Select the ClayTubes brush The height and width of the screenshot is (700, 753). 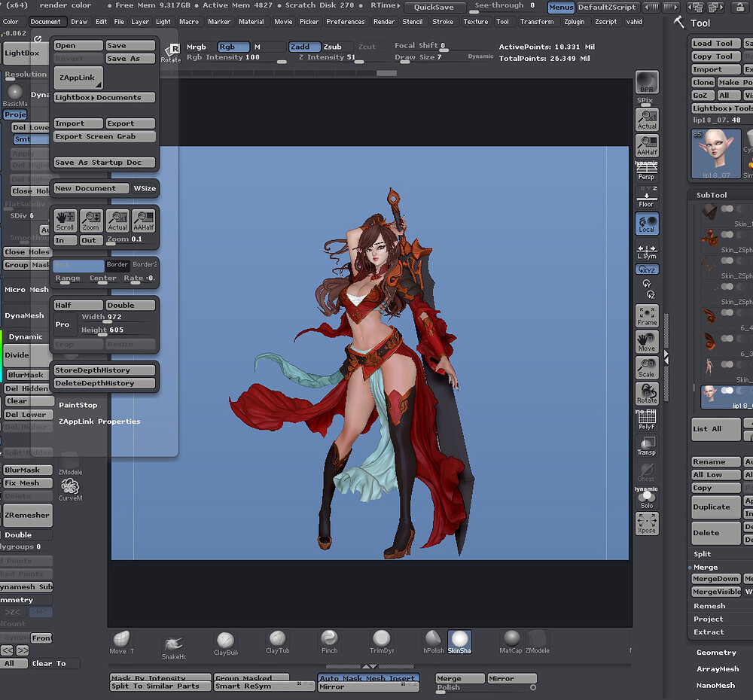(x=278, y=642)
